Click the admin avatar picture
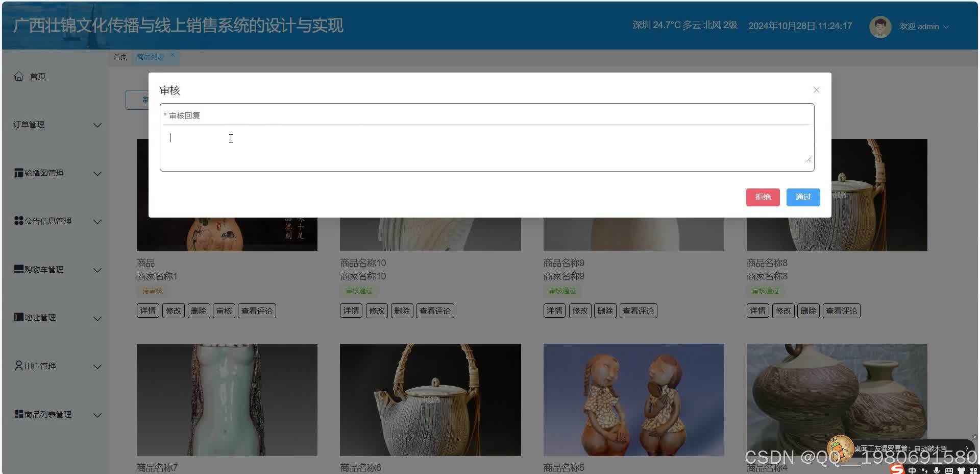The image size is (980, 474). coord(880,27)
